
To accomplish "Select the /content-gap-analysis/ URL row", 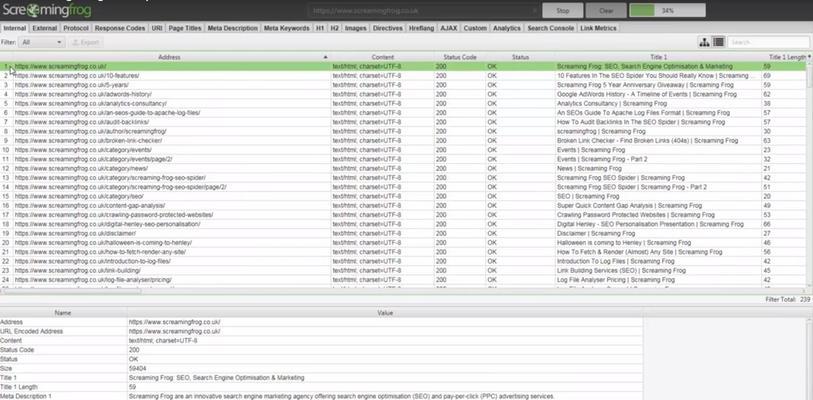I will click(x=403, y=206).
